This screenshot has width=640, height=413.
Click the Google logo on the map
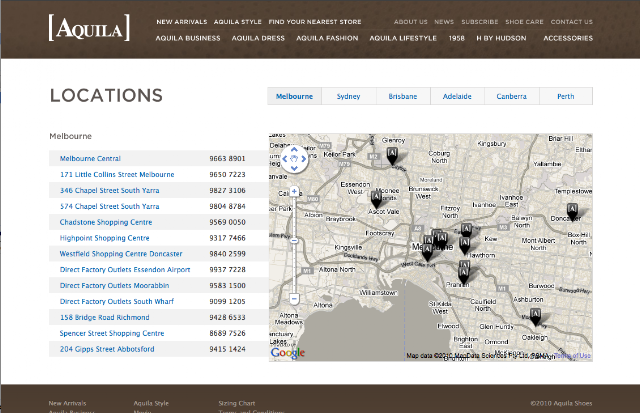coord(288,353)
